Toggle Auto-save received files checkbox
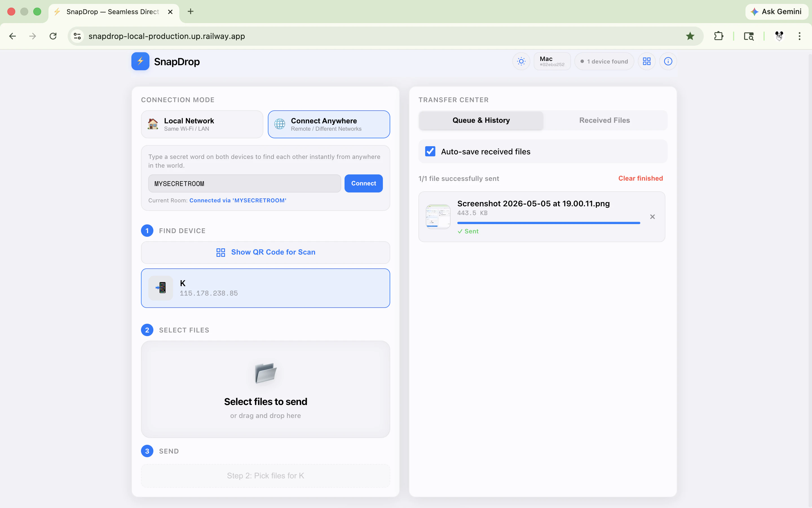812x508 pixels. (x=430, y=152)
